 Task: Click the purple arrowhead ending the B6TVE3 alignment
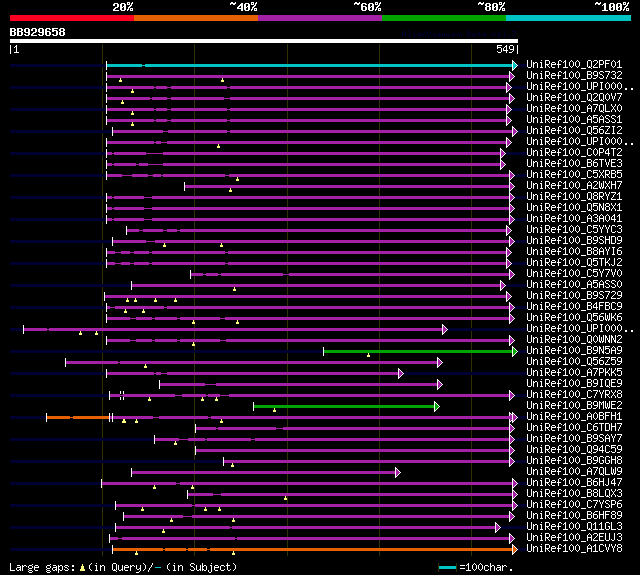pyautogui.click(x=503, y=164)
